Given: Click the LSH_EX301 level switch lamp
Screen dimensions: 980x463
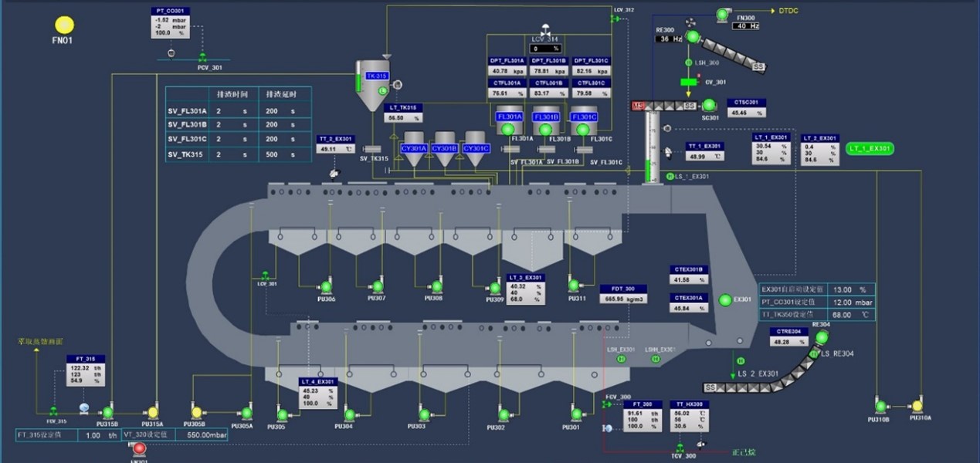Looking at the screenshot, I should (x=621, y=359).
